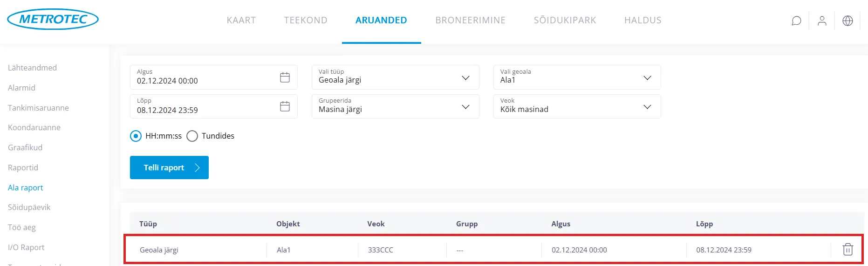This screenshot has width=868, height=266.
Task: Open the Broneerimine tab
Action: tap(470, 20)
